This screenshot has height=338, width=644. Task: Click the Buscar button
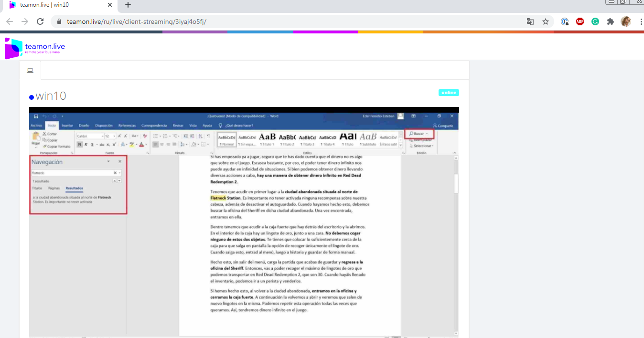419,134
